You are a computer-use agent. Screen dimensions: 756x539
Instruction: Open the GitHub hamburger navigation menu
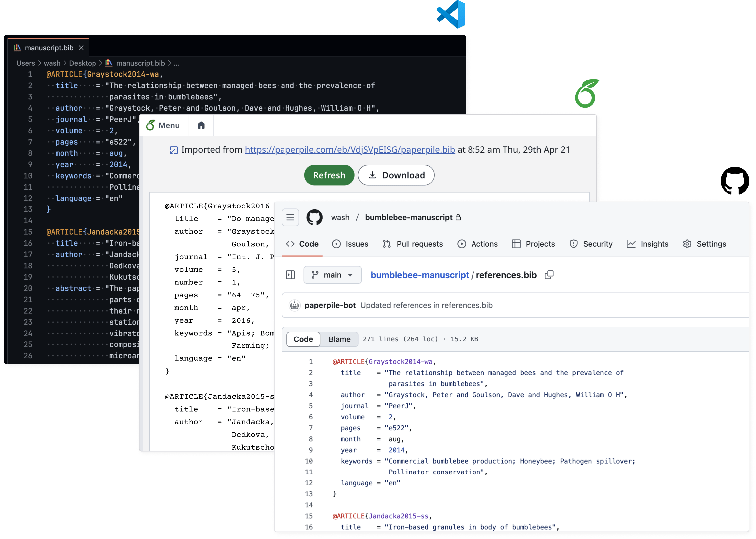(290, 217)
